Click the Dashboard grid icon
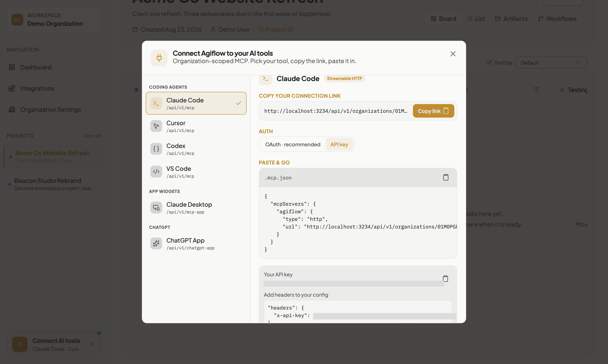Viewport: 608px width, 364px height. pos(12,67)
